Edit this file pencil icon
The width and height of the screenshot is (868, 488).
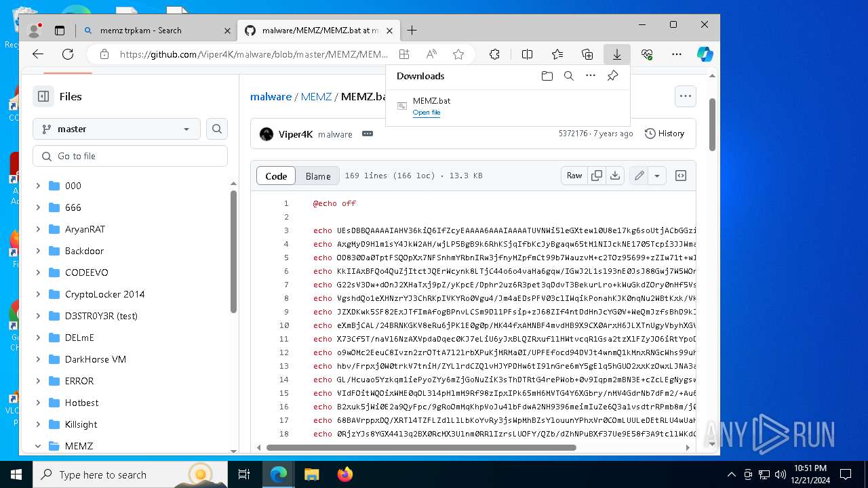(639, 176)
